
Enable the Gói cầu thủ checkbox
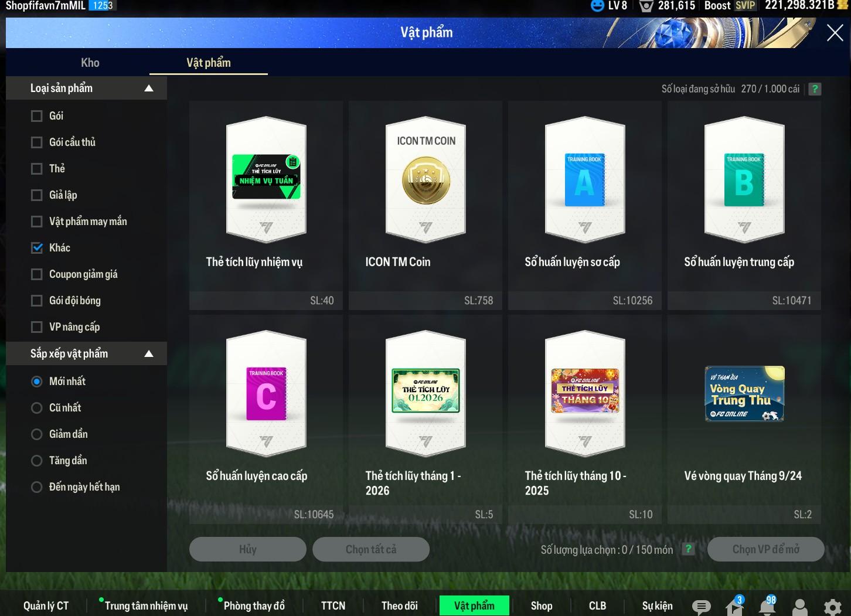coord(37,142)
